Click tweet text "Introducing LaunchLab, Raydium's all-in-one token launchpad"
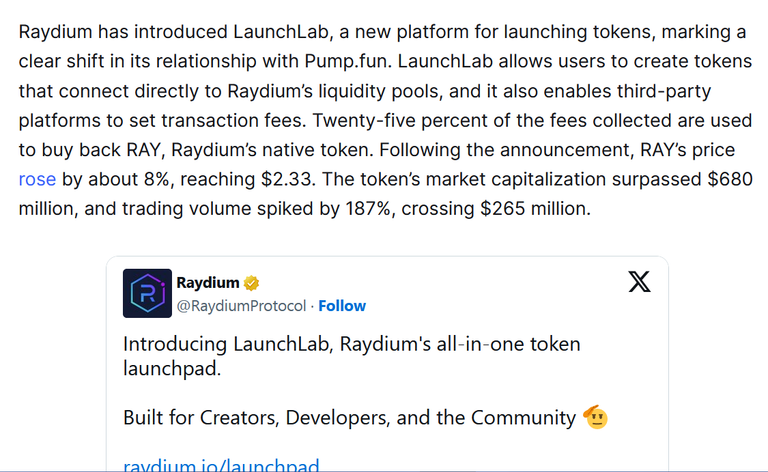This screenshot has height=472, width=768. pos(351,356)
